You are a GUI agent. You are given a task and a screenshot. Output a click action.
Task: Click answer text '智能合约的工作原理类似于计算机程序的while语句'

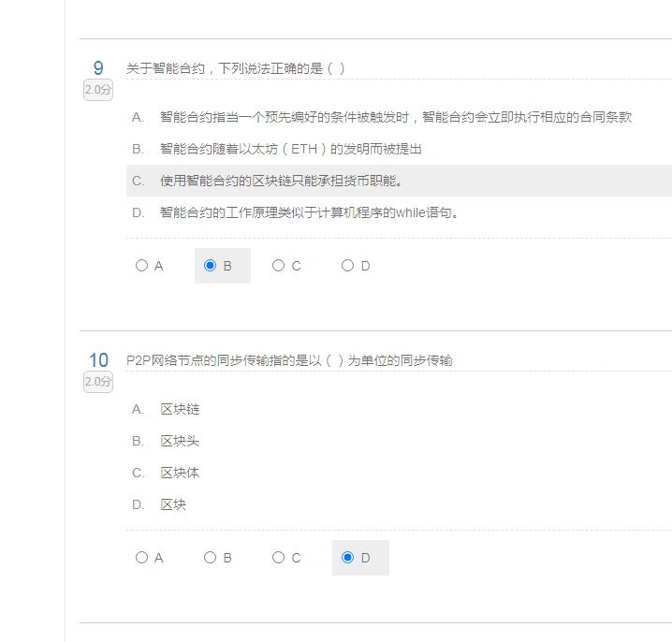pyautogui.click(x=306, y=212)
